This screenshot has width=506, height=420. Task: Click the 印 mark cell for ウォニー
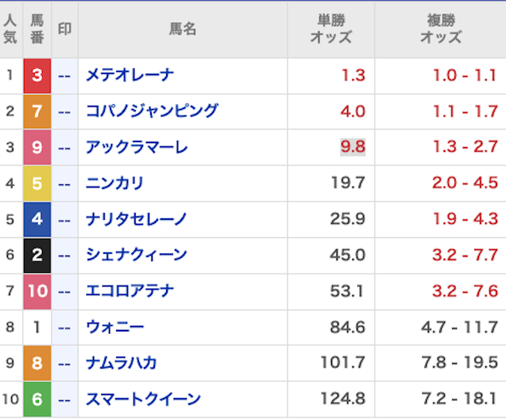[65, 327]
